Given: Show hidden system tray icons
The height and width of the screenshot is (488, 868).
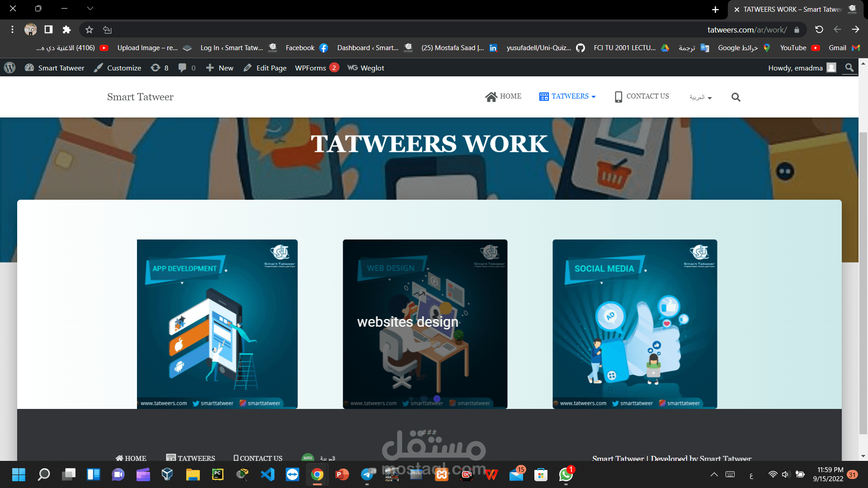Looking at the screenshot, I should (x=714, y=474).
